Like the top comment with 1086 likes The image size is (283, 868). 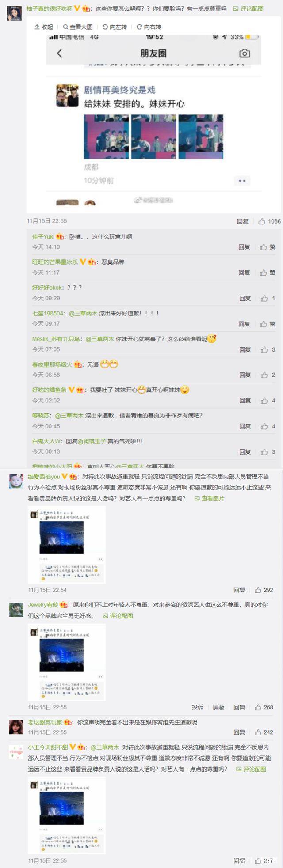pos(270,221)
